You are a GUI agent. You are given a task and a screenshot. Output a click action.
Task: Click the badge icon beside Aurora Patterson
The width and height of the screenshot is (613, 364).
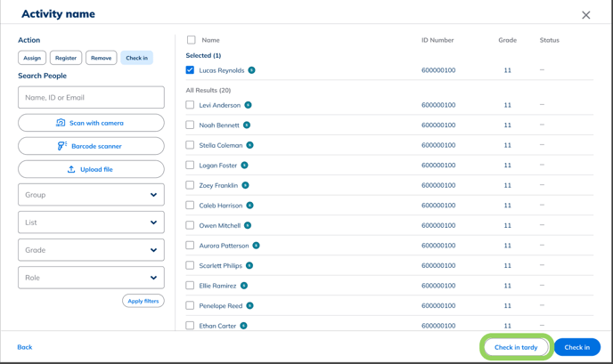[x=256, y=246]
